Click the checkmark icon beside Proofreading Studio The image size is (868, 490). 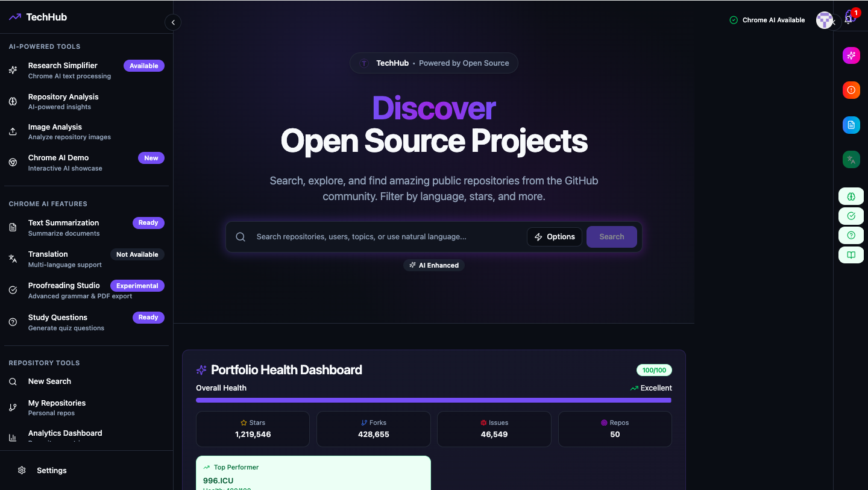[x=13, y=290]
